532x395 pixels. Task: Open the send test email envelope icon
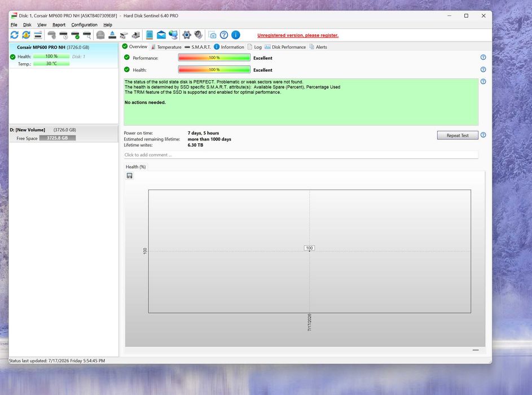click(x=161, y=35)
